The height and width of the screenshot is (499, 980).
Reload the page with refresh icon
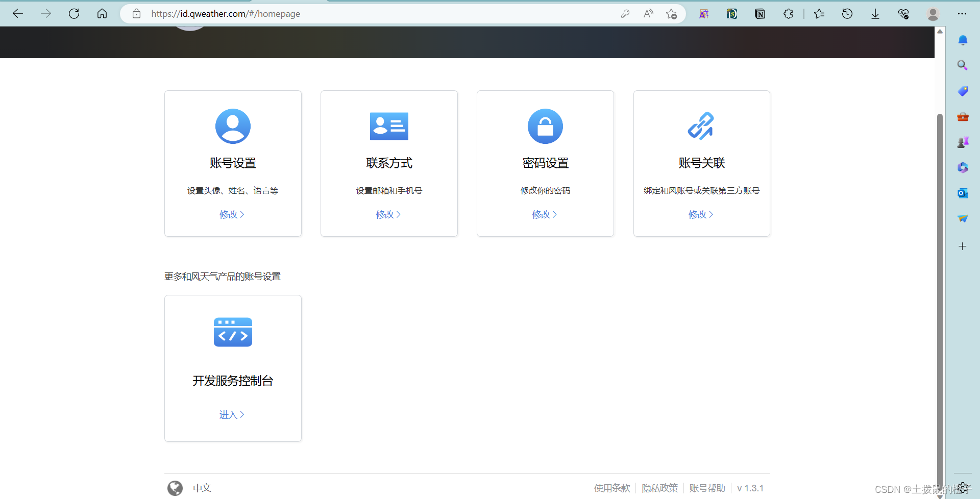(x=74, y=14)
